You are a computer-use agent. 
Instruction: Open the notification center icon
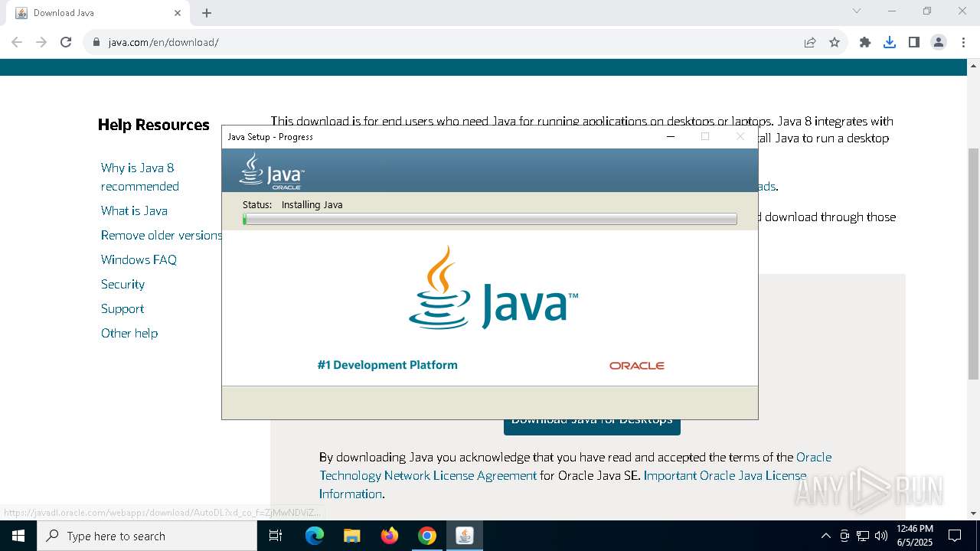point(955,536)
